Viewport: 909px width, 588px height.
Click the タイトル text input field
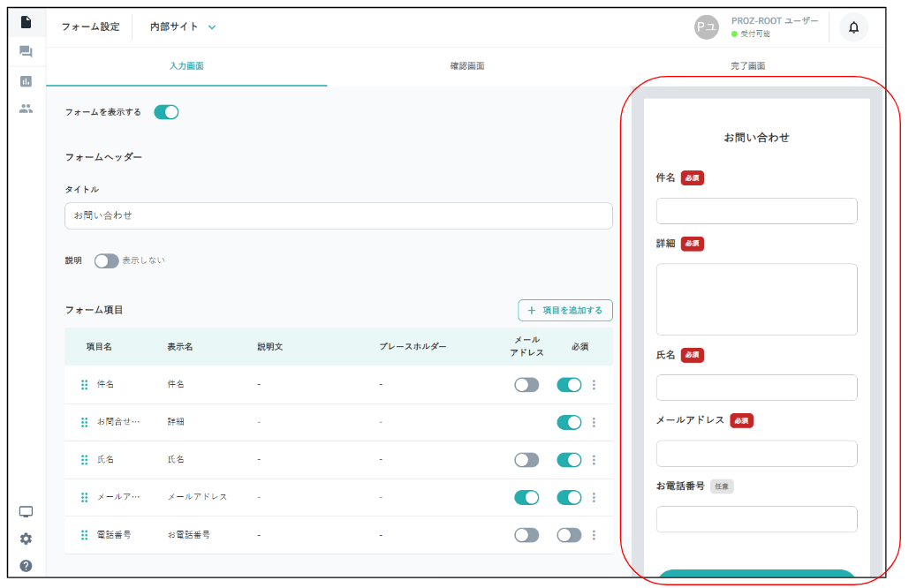click(x=338, y=215)
